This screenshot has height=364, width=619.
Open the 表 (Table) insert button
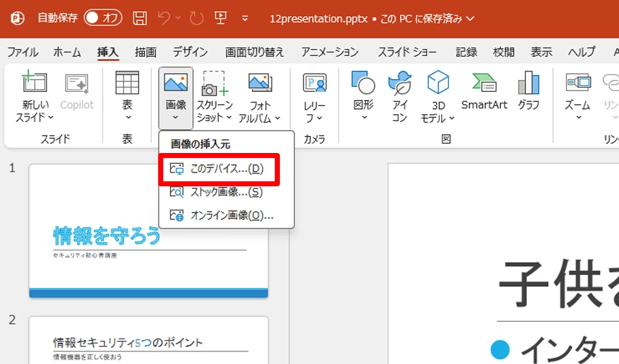[127, 96]
